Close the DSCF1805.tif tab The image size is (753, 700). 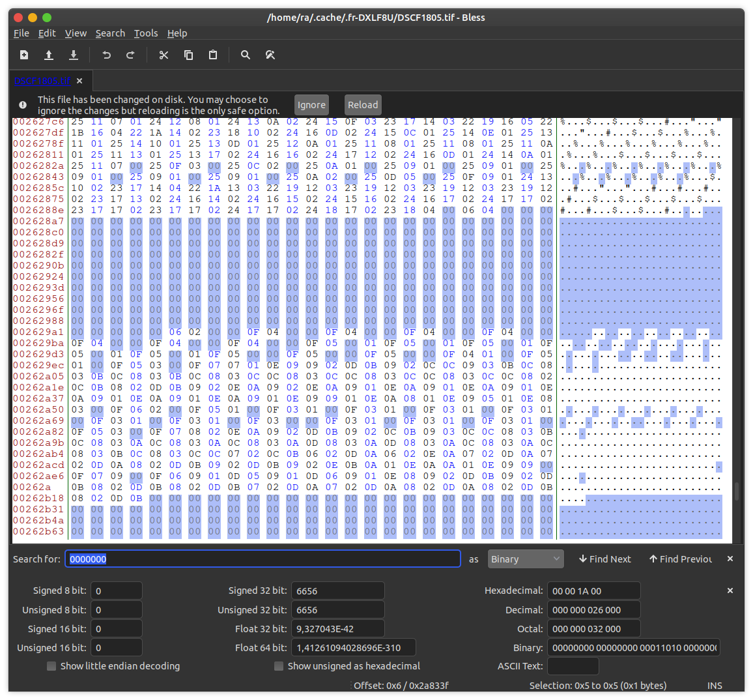[x=79, y=81]
